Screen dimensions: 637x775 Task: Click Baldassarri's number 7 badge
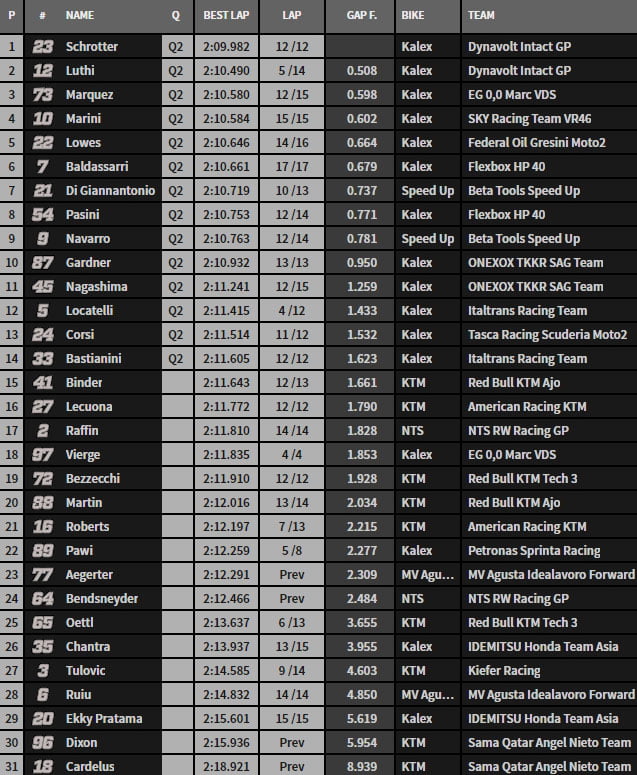tap(42, 167)
